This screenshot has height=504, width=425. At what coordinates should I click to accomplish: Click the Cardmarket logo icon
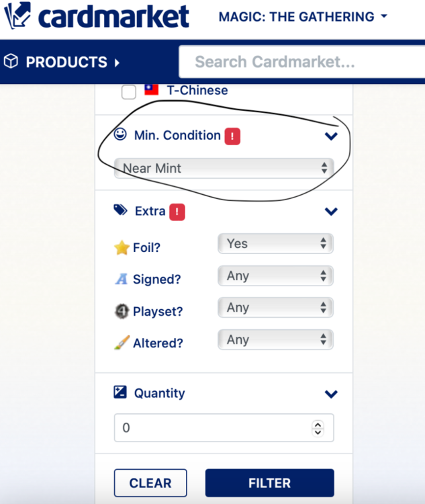pyautogui.click(x=17, y=16)
